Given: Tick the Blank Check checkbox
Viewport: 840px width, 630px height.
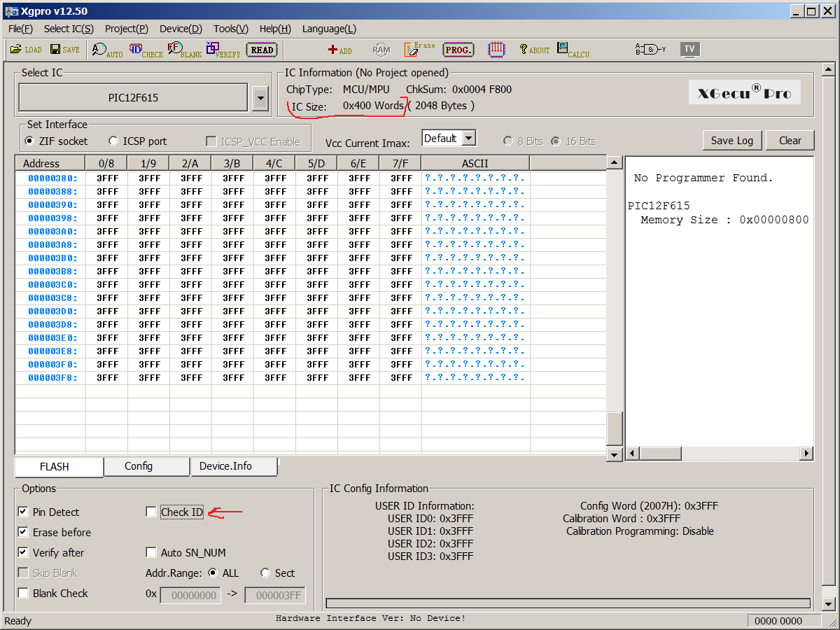Looking at the screenshot, I should pos(23,594).
